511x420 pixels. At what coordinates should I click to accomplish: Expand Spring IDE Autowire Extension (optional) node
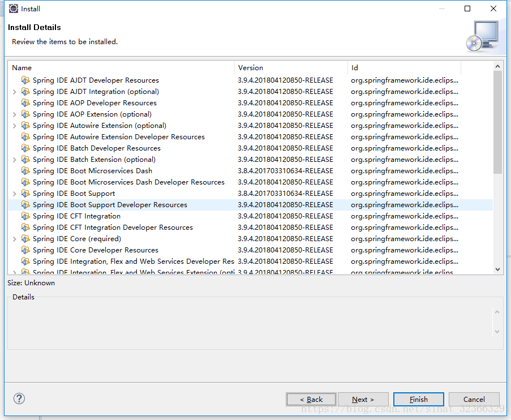tap(14, 126)
